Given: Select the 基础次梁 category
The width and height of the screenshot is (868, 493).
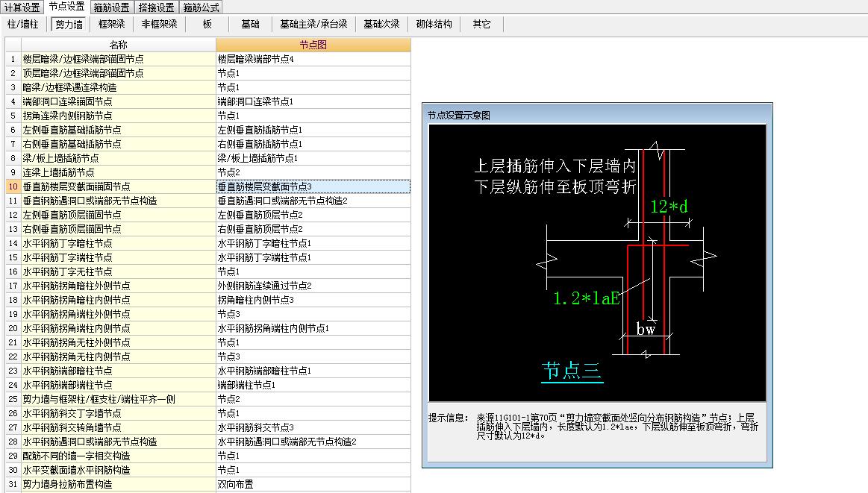Looking at the screenshot, I should click(x=381, y=25).
